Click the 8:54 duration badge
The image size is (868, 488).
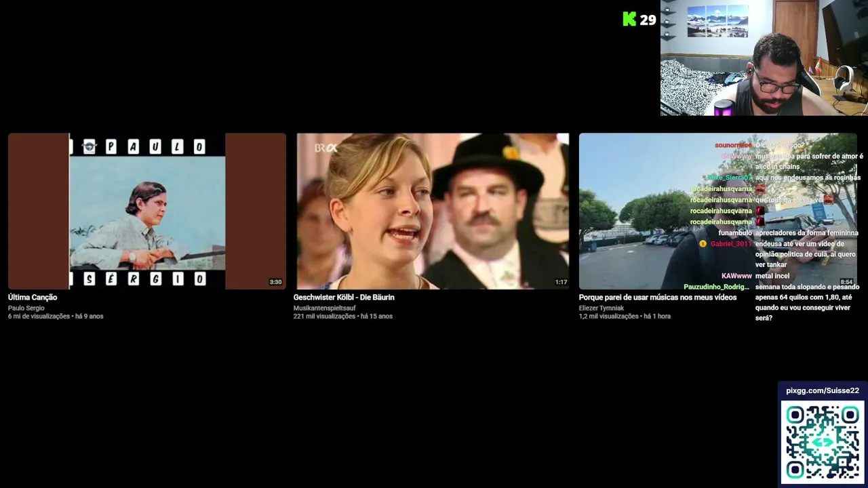tap(846, 282)
